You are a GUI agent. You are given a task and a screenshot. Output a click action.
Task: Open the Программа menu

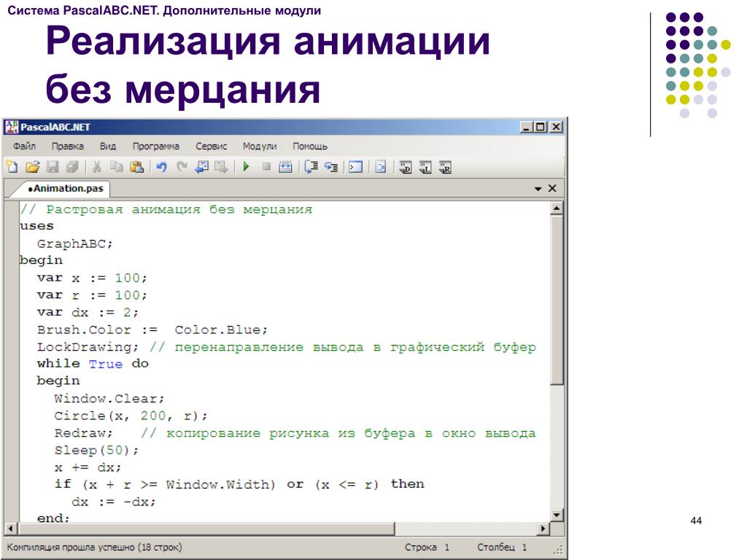156,146
